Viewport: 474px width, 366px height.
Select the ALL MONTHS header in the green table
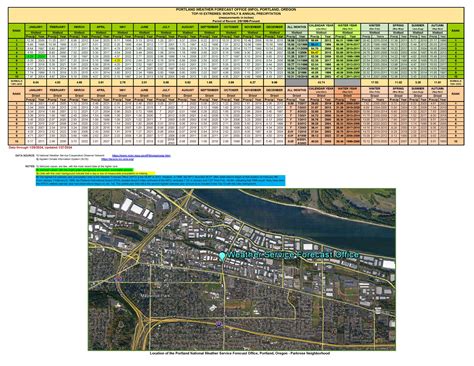pyautogui.click(x=297, y=27)
